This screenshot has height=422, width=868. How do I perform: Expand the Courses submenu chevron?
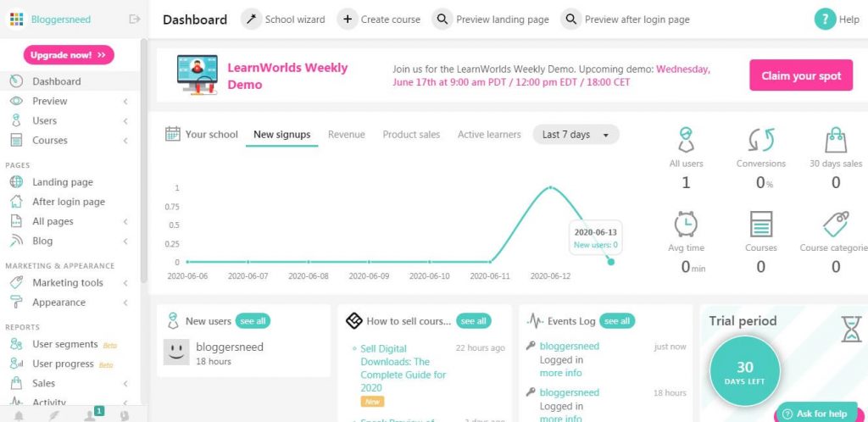[125, 141]
